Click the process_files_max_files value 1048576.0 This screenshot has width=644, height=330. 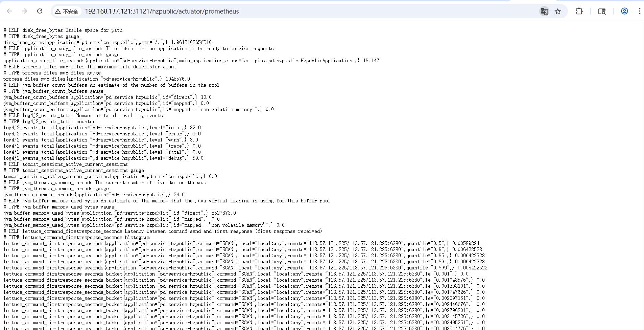(177, 79)
